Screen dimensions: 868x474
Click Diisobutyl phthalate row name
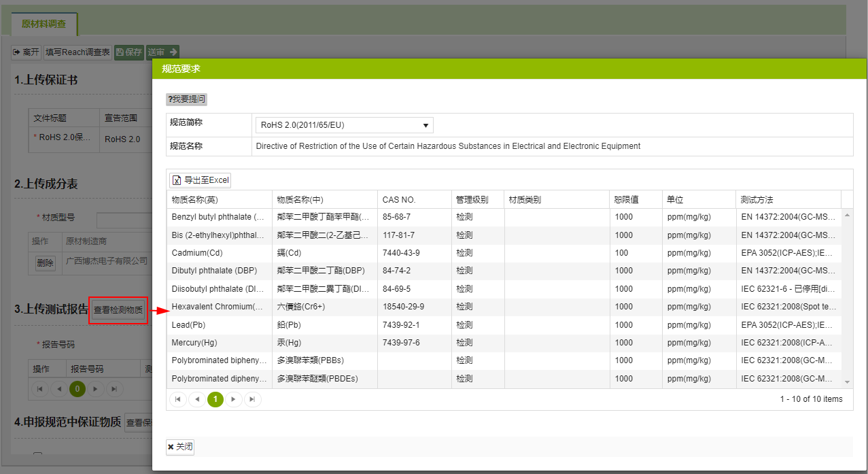click(218, 289)
